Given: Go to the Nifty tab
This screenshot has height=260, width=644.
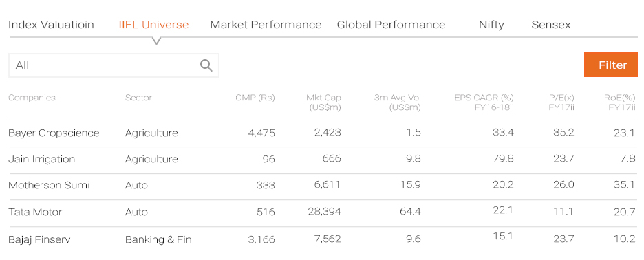Looking at the screenshot, I should pyautogui.click(x=491, y=25).
